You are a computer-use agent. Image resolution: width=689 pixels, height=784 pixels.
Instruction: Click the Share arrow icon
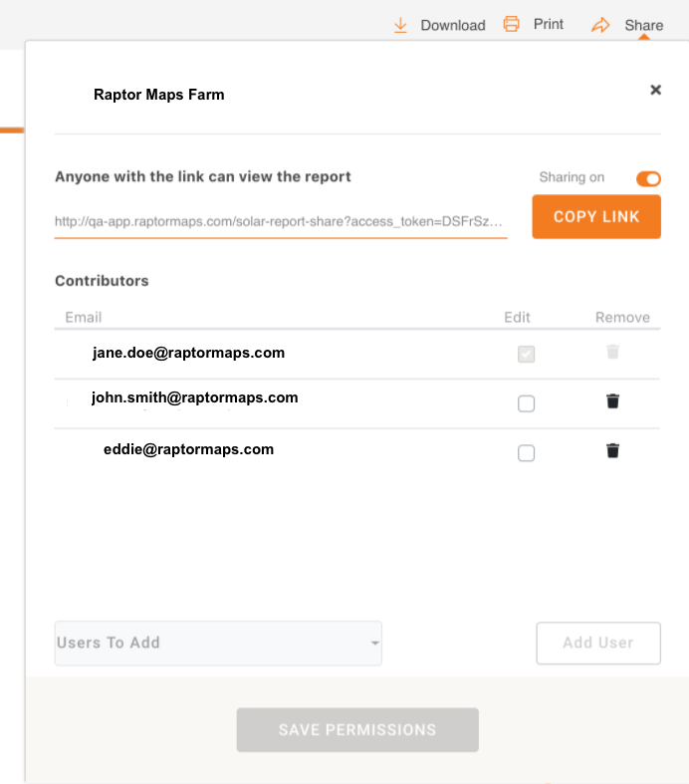pos(600,25)
